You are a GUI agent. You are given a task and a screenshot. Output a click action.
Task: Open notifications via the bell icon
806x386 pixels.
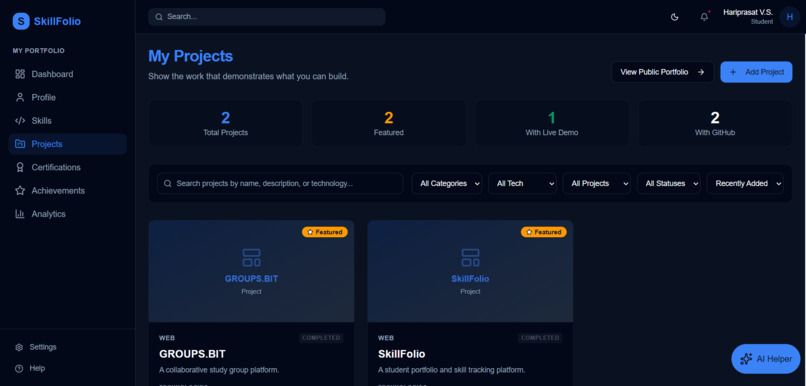(704, 17)
